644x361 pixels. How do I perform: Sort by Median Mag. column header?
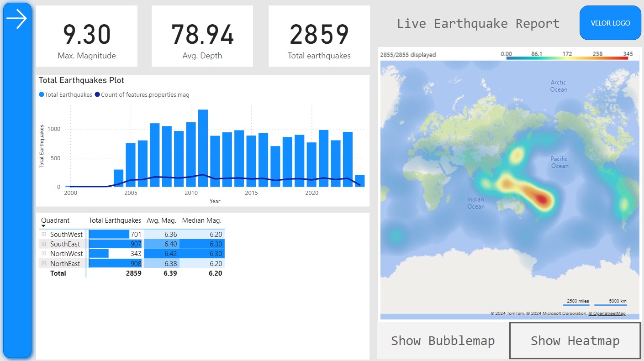201,220
